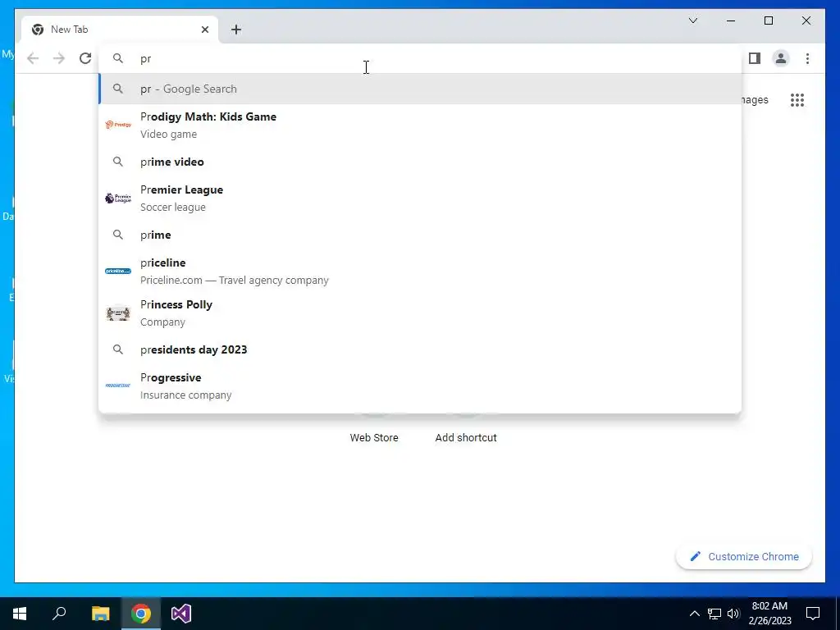Select the priceline suggestion
Image resolution: width=840 pixels, height=630 pixels.
point(420,271)
